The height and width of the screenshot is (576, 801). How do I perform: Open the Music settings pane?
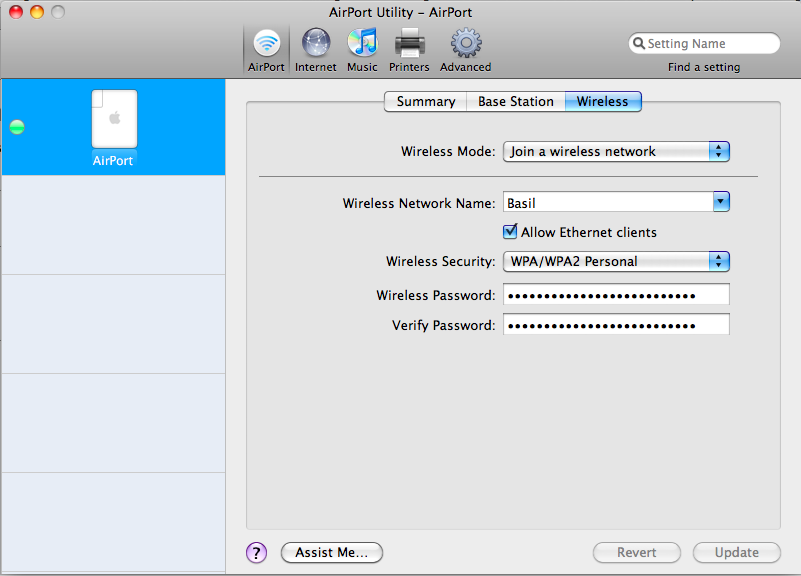click(362, 50)
